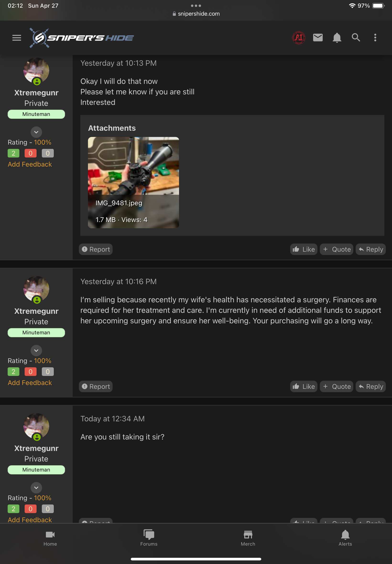
Task: Open the IMG_9481.jpeg attachment thumbnail
Action: (133, 182)
